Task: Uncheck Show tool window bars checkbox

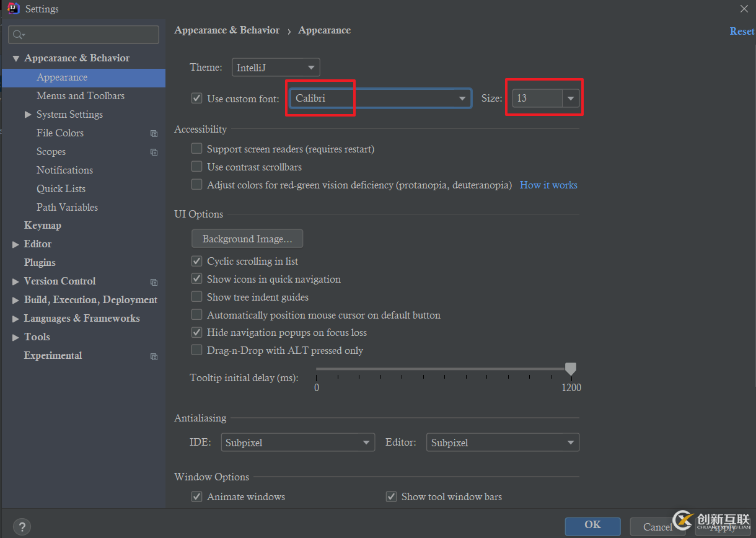Action: [x=392, y=496]
